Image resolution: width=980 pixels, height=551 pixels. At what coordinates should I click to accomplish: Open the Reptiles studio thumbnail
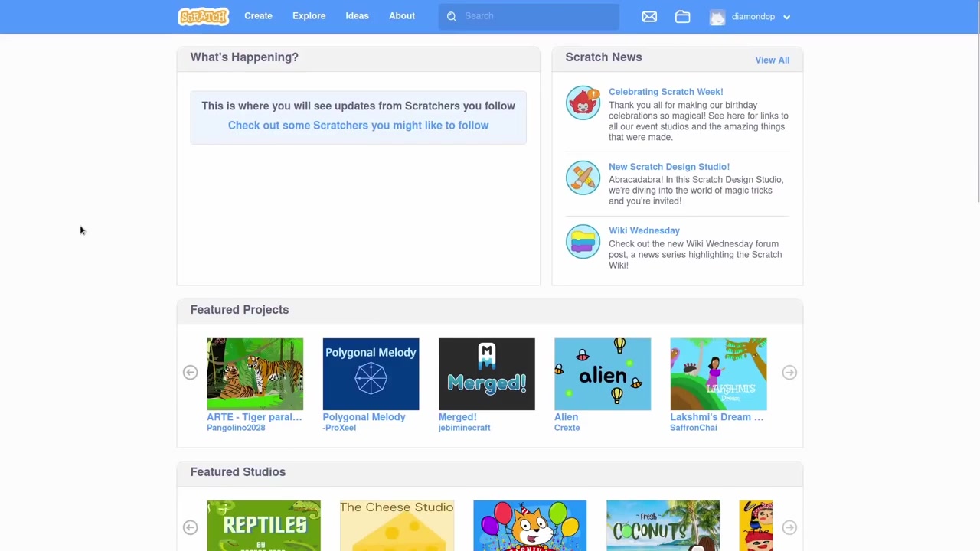[263, 526]
